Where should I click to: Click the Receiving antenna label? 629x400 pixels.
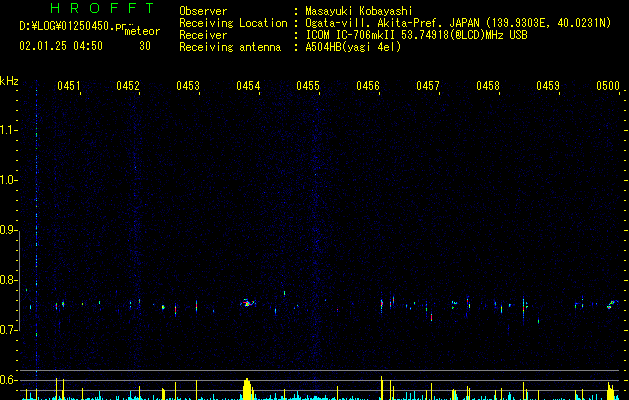(x=230, y=47)
